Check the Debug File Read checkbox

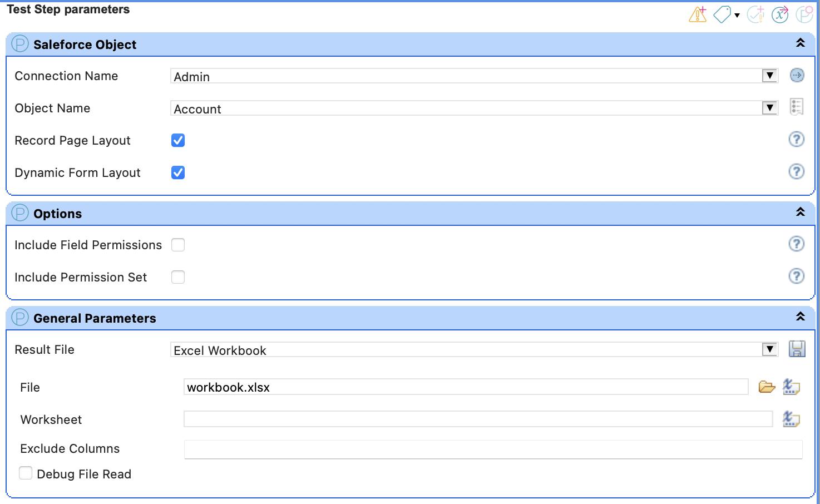tap(26, 472)
